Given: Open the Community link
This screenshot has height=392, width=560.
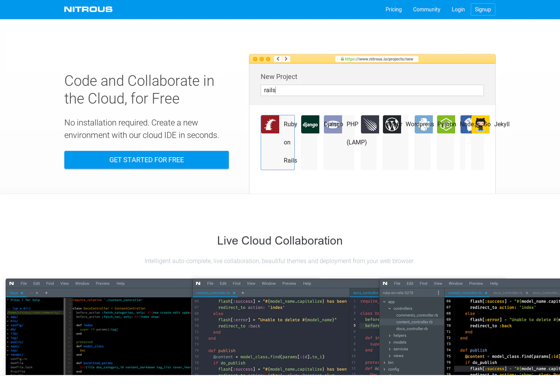Looking at the screenshot, I should tap(426, 9).
